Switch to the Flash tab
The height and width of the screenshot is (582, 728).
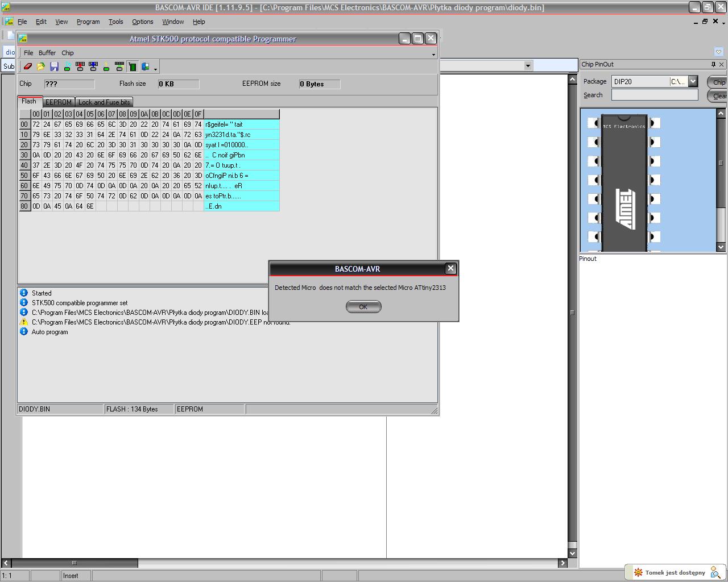click(x=29, y=101)
